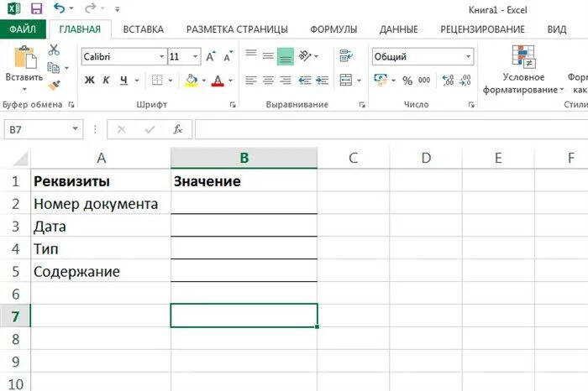Decrease cell indent
This screenshot has width=588, height=391.
[x=305, y=81]
